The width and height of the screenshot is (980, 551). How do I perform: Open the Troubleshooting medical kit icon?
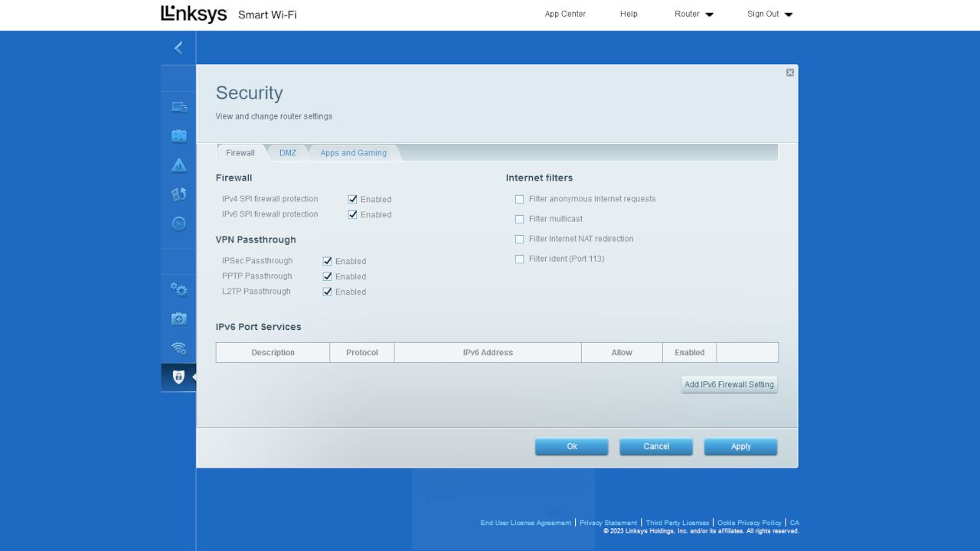(179, 318)
